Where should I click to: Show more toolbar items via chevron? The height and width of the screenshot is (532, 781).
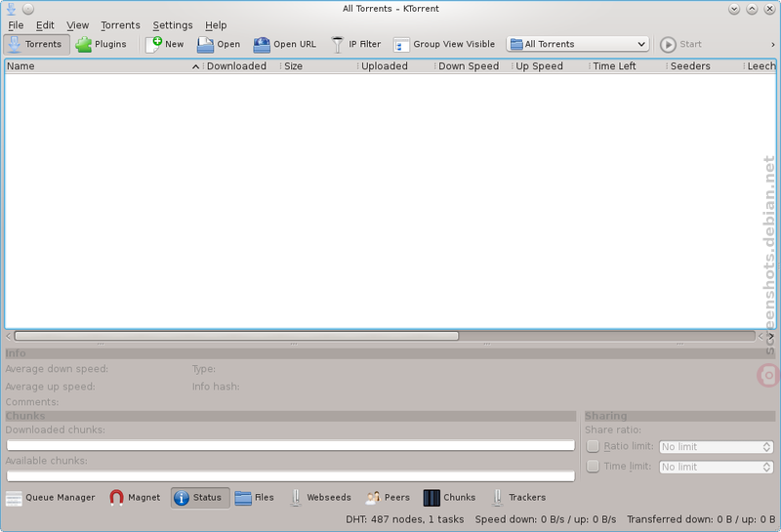773,44
